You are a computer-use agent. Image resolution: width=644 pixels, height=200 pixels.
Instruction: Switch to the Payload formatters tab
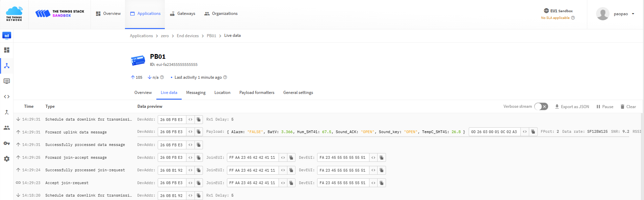[257, 93]
